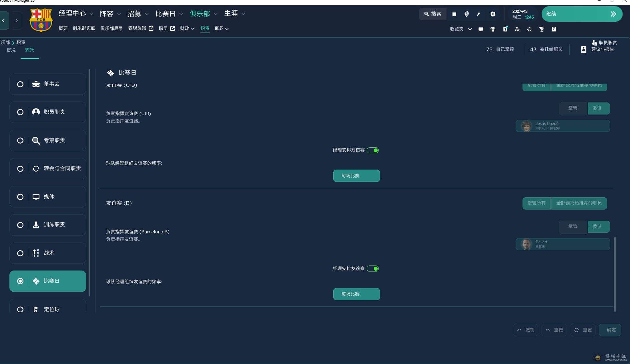Open the player search scouting shortcut
The height and width of the screenshot is (364, 630).
(517, 29)
